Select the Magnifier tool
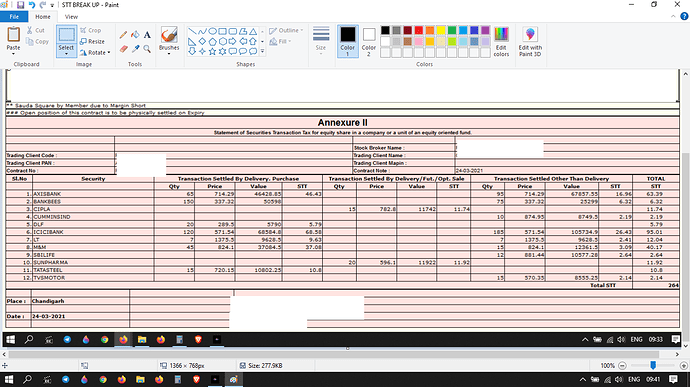This screenshot has width=690, height=387. pos(147,49)
